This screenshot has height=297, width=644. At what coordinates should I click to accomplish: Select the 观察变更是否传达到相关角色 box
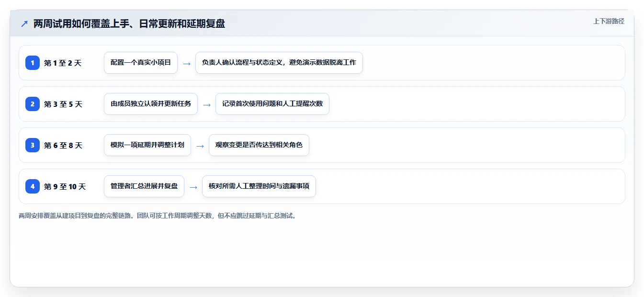(259, 145)
